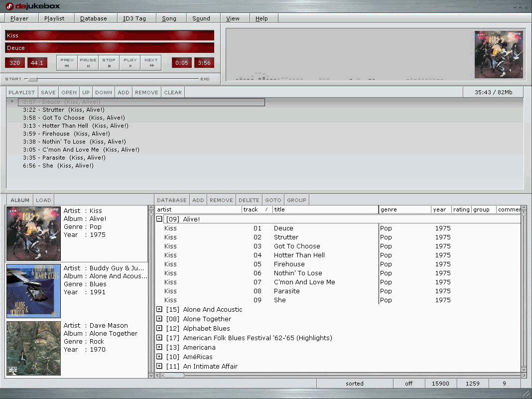
Task: Expand the [08] Alone Together group
Action: point(159,319)
